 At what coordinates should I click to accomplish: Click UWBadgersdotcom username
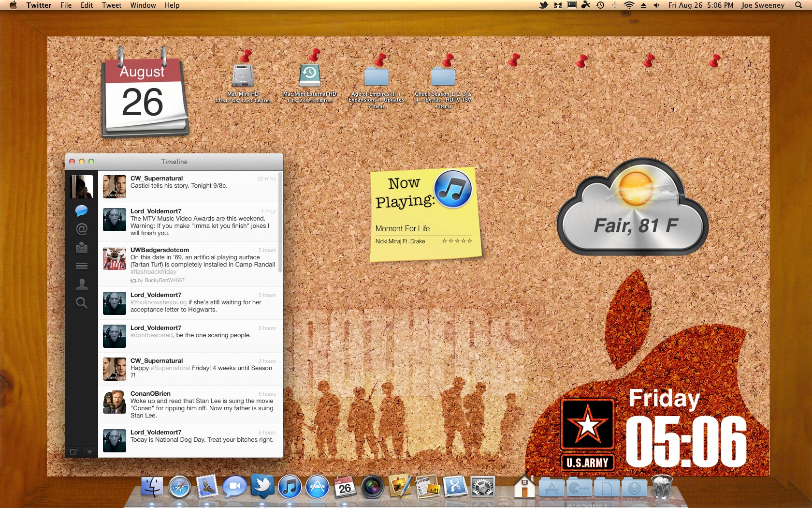159,250
